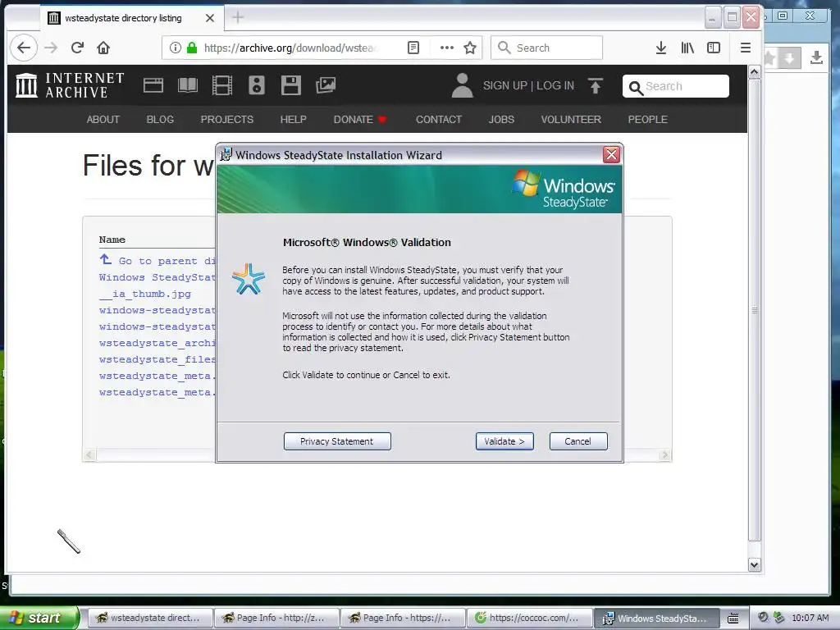The image size is (840, 630).
Task: Click Go to parent directory link
Action: 157,261
